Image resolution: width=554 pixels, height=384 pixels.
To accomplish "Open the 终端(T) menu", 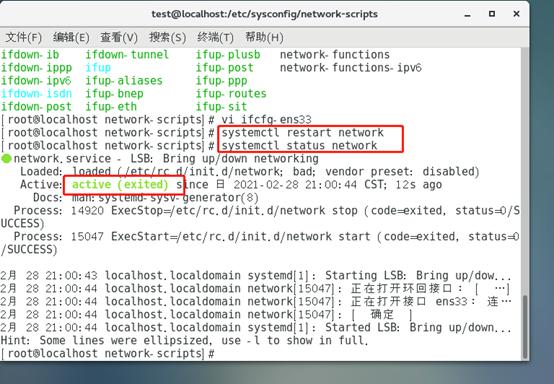I will pos(215,37).
